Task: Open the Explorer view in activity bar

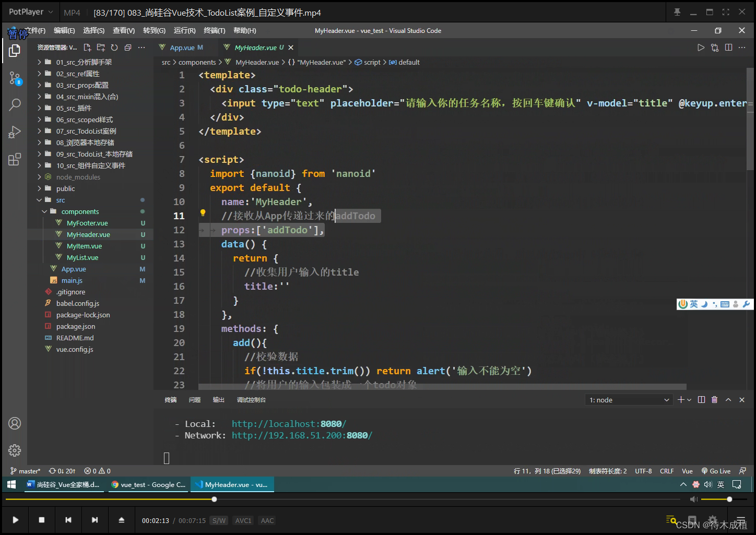Action: click(x=15, y=51)
